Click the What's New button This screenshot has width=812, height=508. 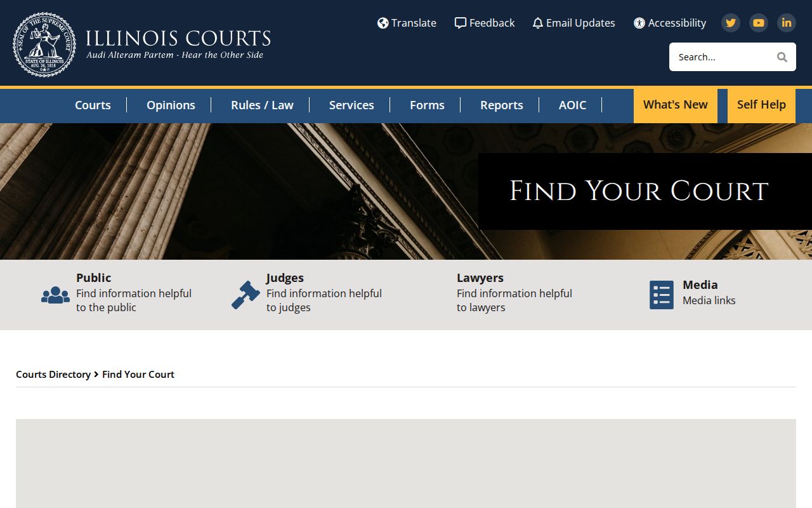coord(676,105)
